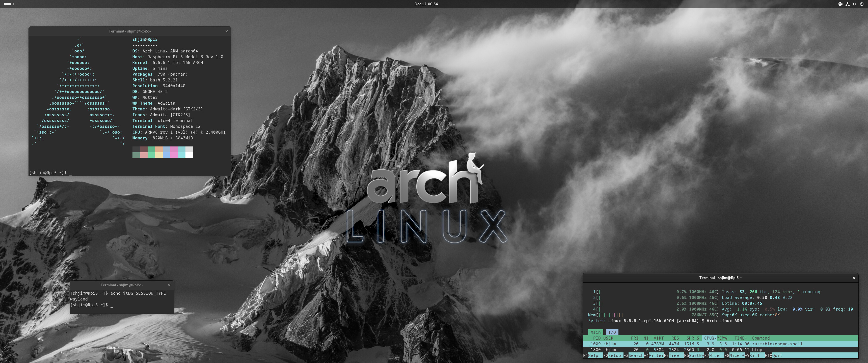The height and width of the screenshot is (363, 868).
Task: Click the System: Linux 6.6.6-1-rpi-16k-ARCH line
Action: [x=665, y=321]
